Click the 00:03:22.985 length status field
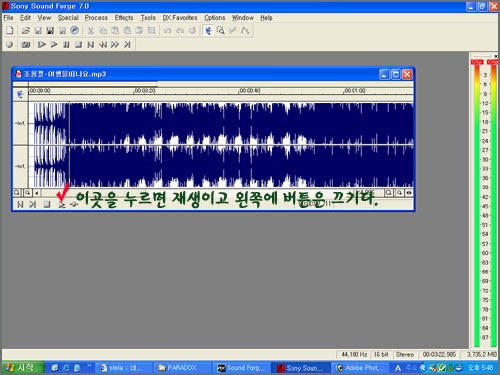Image resolution: width=500 pixels, height=375 pixels. tap(439, 355)
